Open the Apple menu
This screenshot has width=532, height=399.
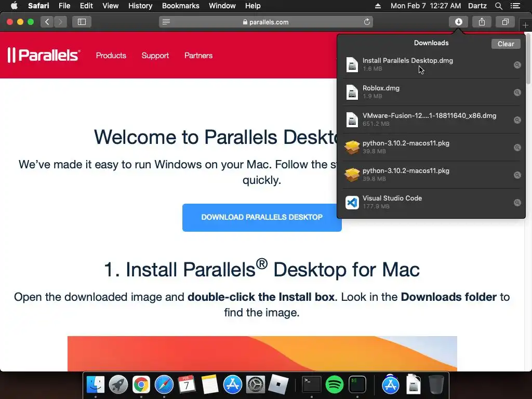pos(14,6)
